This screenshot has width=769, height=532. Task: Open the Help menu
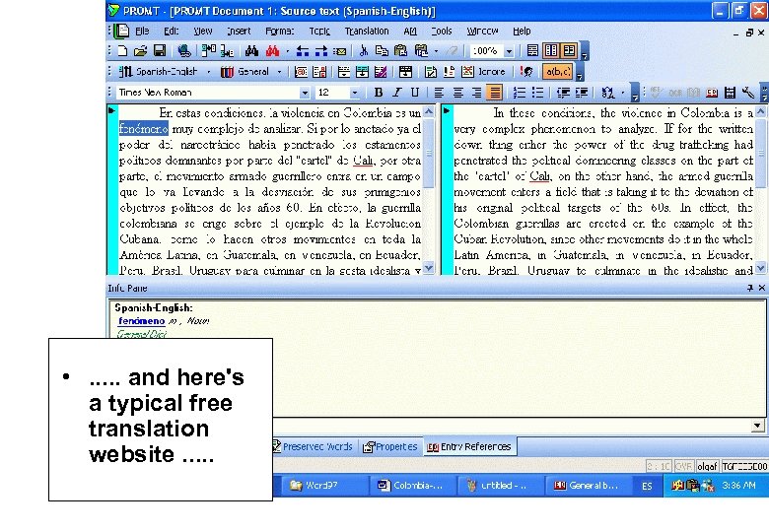click(522, 31)
